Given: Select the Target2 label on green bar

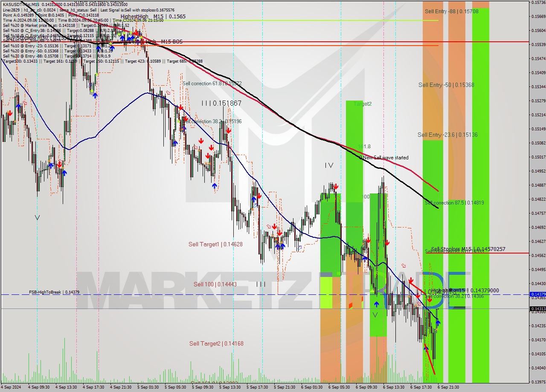Looking at the screenshot, I should [362, 104].
